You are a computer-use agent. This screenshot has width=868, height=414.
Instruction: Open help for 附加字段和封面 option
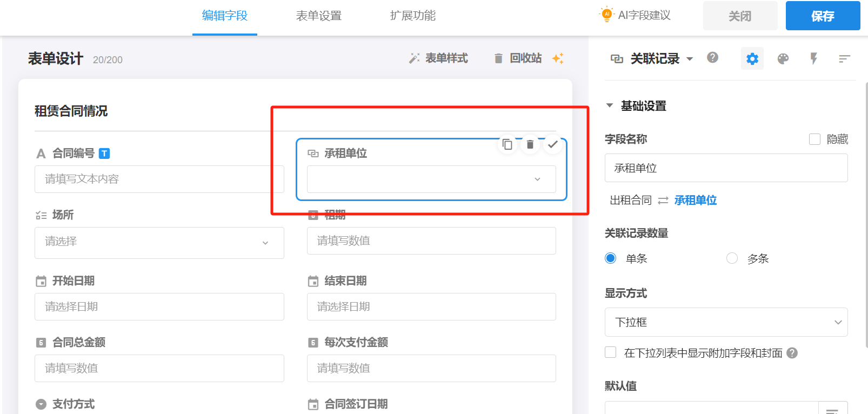(x=792, y=353)
